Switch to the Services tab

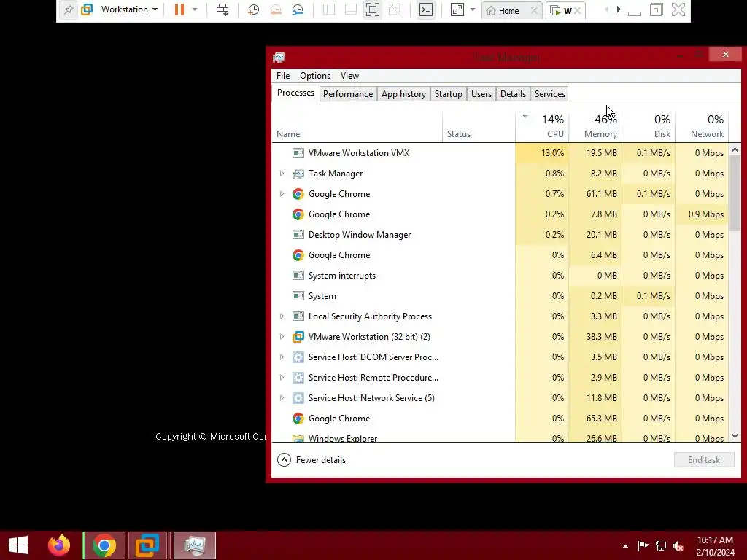pos(550,94)
